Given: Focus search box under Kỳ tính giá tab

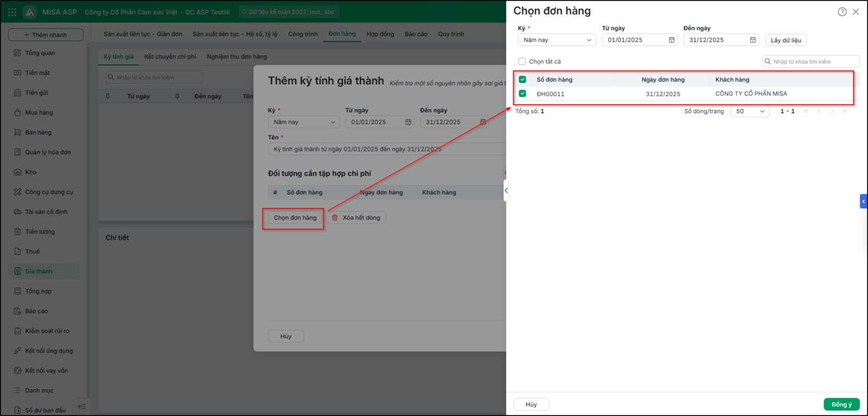Looking at the screenshot, I should 154,78.
